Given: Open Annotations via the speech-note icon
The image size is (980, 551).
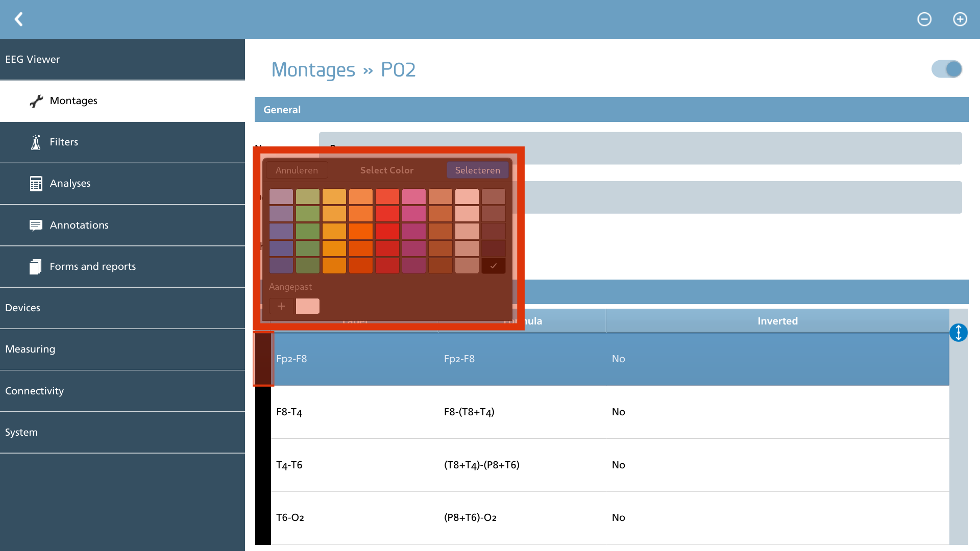Looking at the screenshot, I should tap(36, 225).
